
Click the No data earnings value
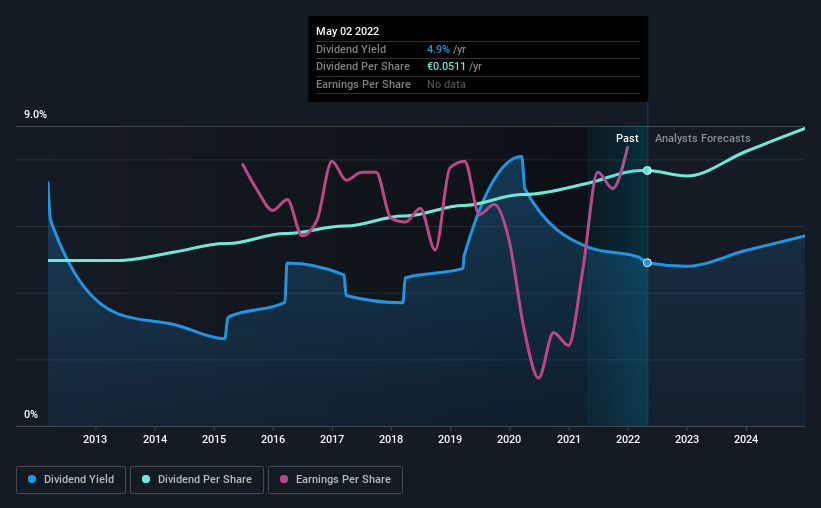pos(446,84)
